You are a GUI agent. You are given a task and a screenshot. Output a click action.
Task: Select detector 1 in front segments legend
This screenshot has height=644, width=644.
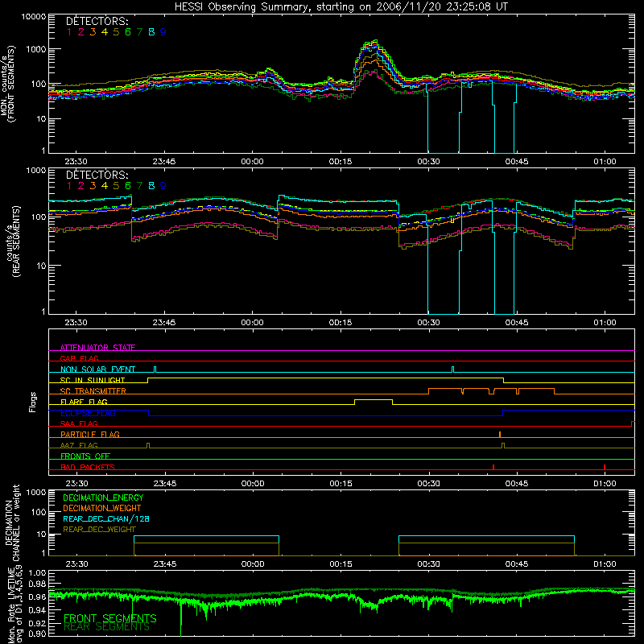(69, 32)
